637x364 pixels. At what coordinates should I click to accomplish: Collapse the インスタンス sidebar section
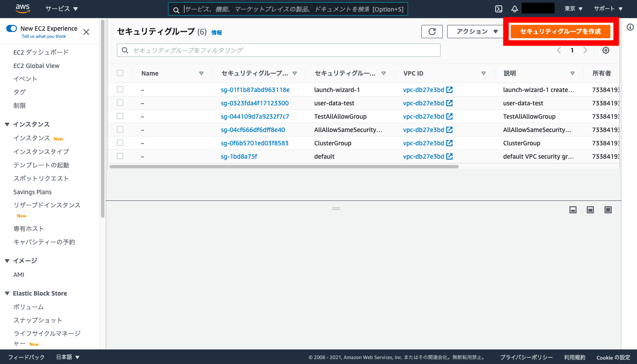pos(7,124)
